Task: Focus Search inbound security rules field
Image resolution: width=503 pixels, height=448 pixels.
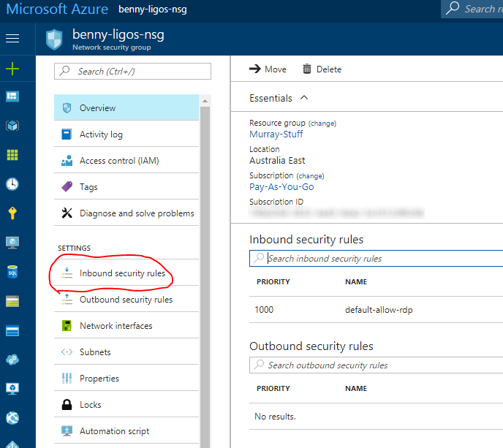Action: (x=376, y=258)
